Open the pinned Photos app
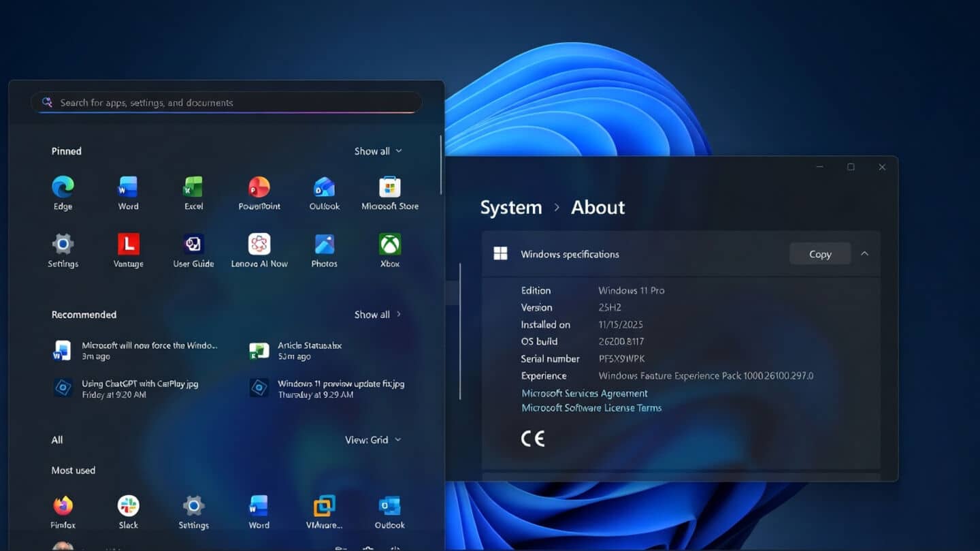 325,251
